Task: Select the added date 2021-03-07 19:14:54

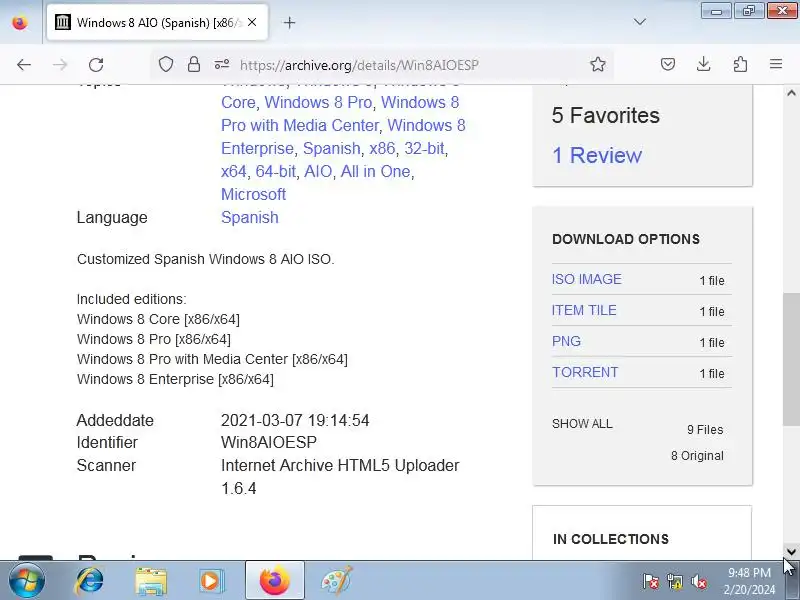Action: coord(295,420)
